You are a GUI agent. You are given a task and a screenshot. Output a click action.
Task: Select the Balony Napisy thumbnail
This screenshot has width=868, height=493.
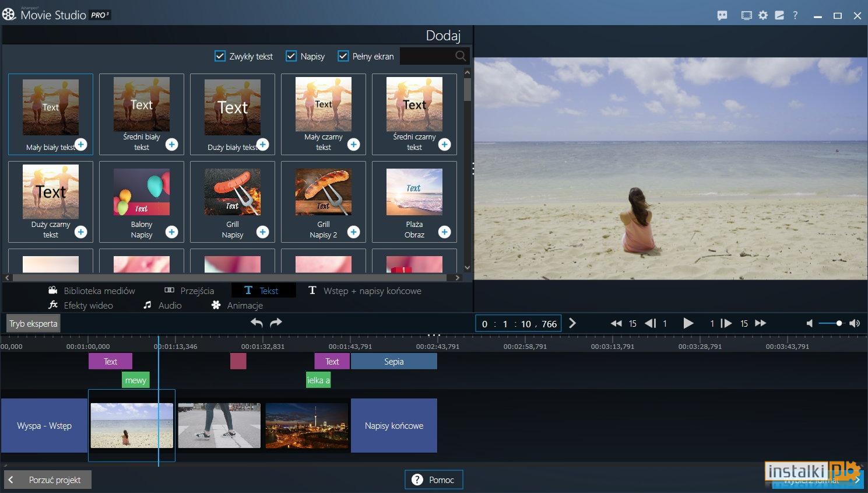(x=142, y=192)
